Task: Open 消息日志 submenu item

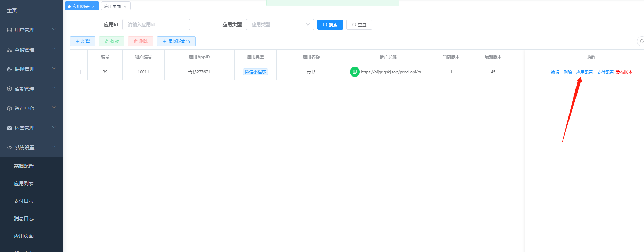Action: coord(24,218)
